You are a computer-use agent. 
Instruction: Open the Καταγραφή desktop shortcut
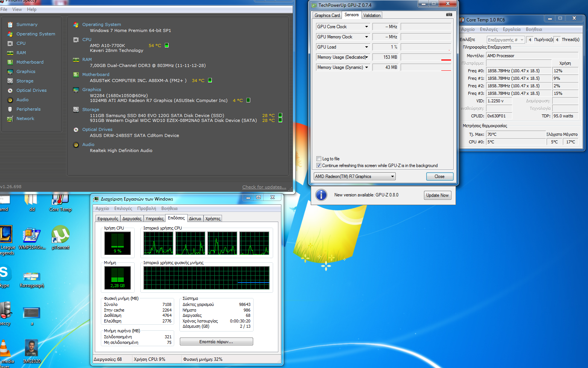coord(32,280)
